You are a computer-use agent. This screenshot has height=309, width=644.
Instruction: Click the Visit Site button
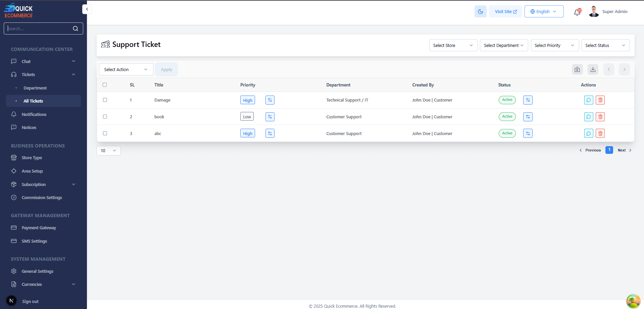(505, 11)
